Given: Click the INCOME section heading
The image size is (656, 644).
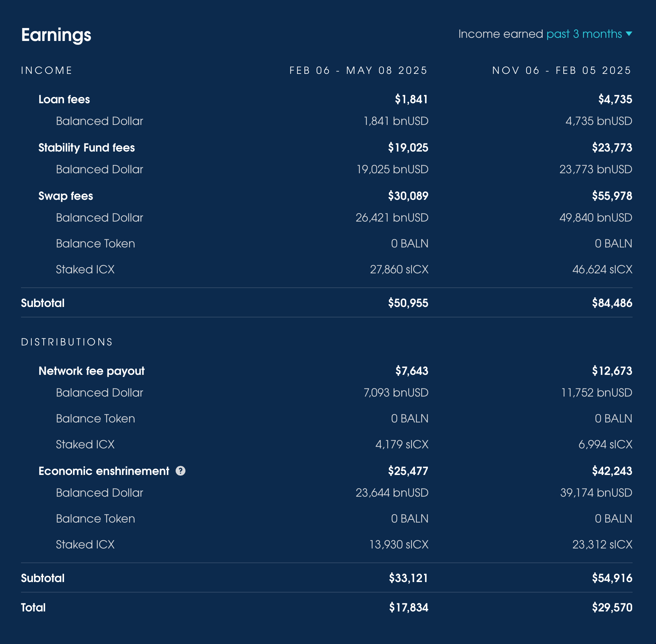Looking at the screenshot, I should point(47,70).
